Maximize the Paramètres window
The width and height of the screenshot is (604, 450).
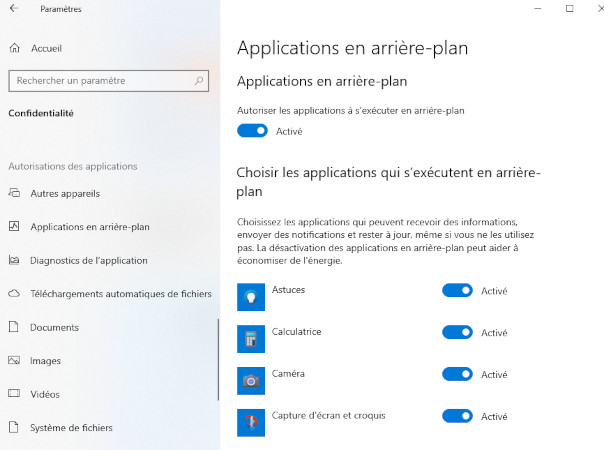(x=569, y=8)
